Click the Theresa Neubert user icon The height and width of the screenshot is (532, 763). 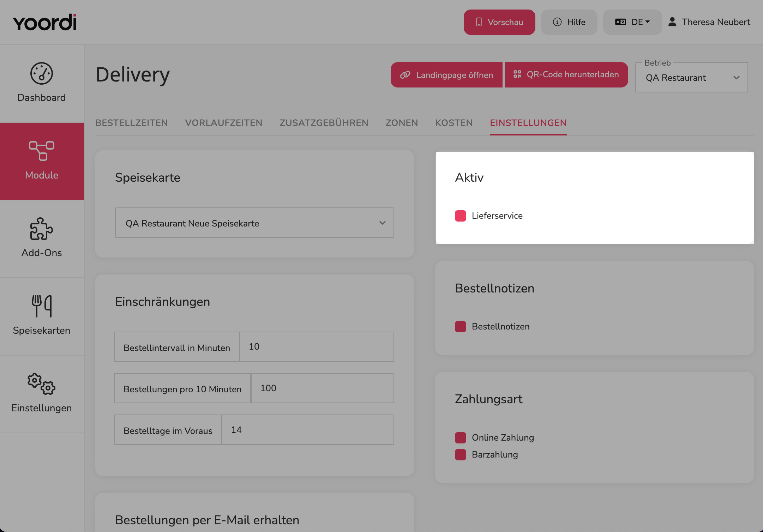click(x=672, y=22)
